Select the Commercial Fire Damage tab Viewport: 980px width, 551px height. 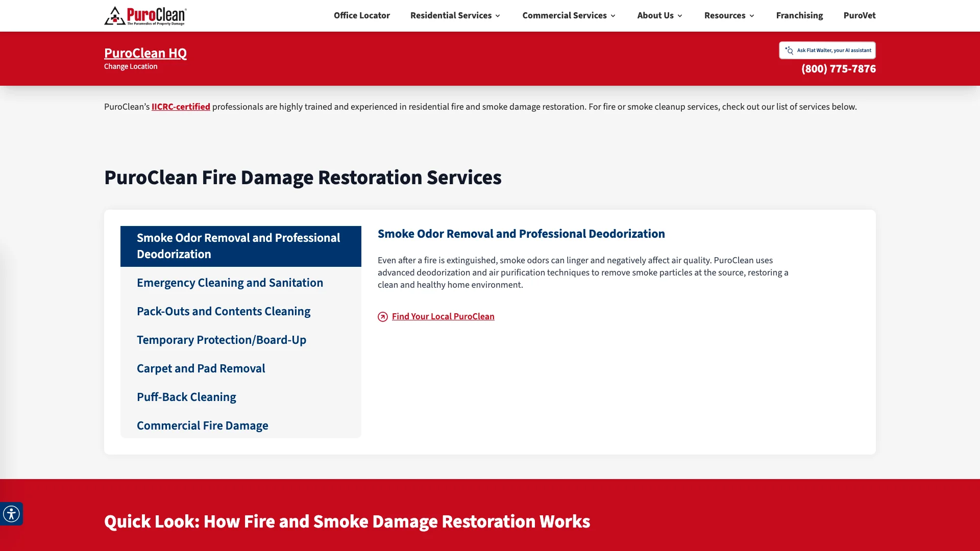202,425
